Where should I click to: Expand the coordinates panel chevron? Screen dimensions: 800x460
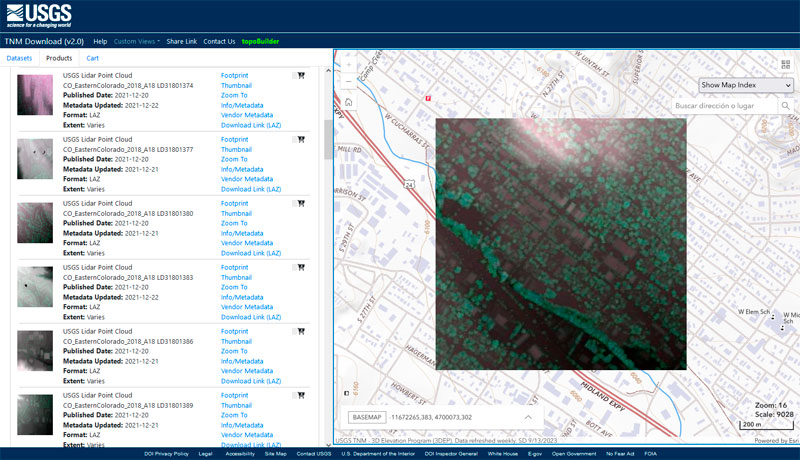point(528,417)
